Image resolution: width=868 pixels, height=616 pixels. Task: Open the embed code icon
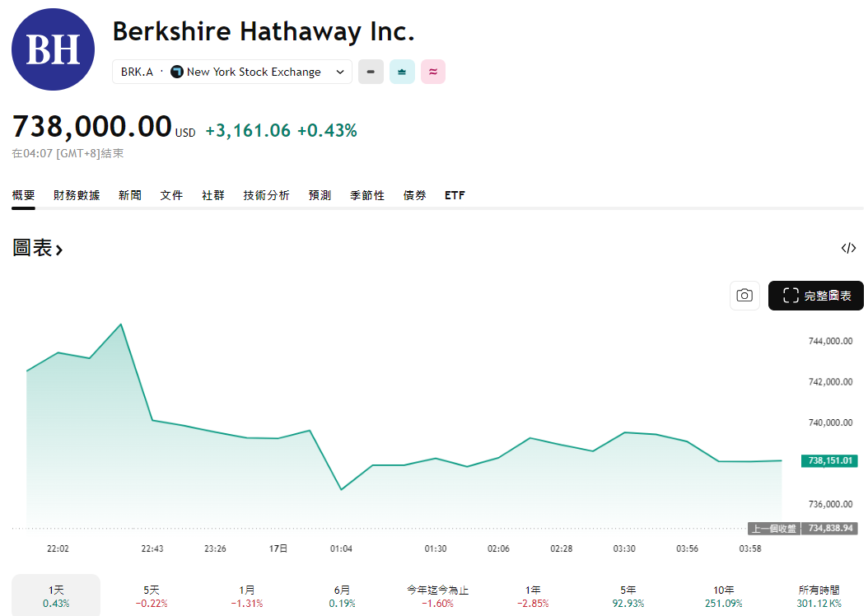pos(848,248)
